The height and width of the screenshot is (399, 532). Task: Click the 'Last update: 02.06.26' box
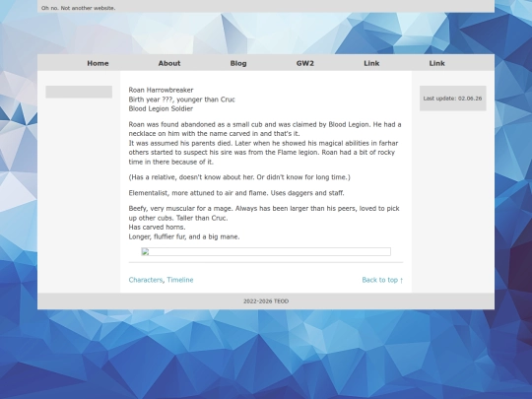point(452,99)
